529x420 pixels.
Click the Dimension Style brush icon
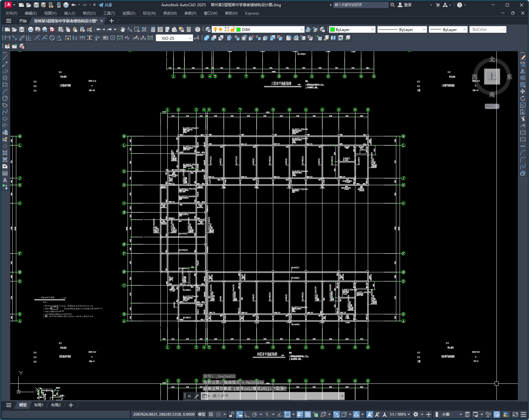(x=196, y=38)
